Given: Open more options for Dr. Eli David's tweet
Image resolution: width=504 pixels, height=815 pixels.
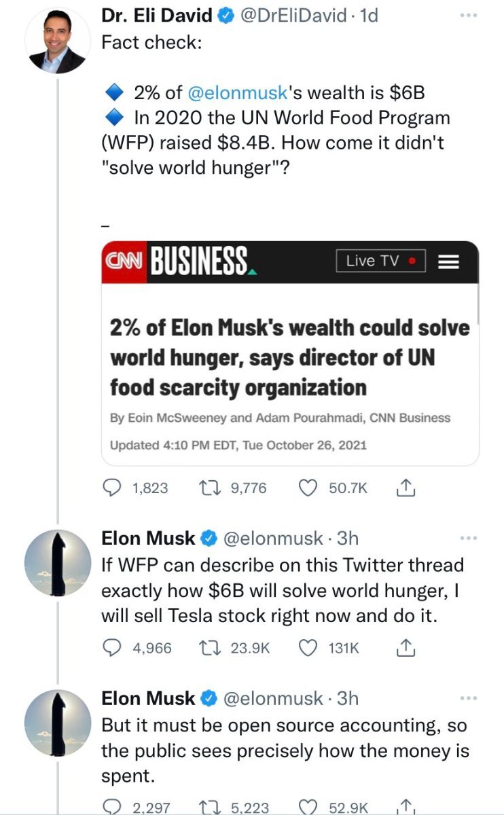Looking at the screenshot, I should (x=469, y=15).
